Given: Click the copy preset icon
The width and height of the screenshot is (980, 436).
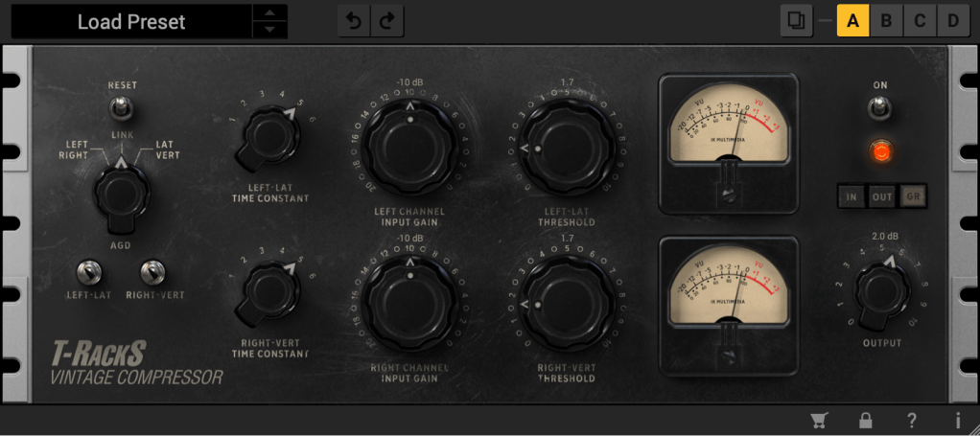Looking at the screenshot, I should tap(796, 21).
